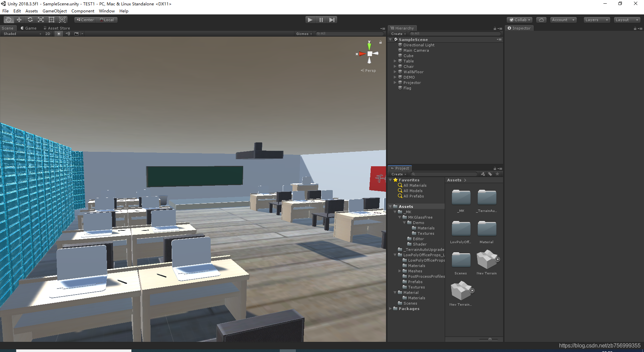
Task: Open _MK folder thumbnail
Action: [x=461, y=198]
